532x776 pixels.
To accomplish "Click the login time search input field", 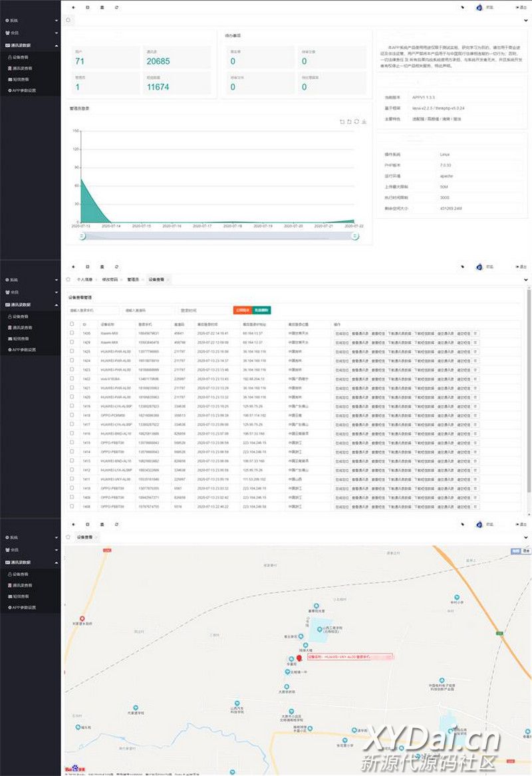I will [204, 311].
